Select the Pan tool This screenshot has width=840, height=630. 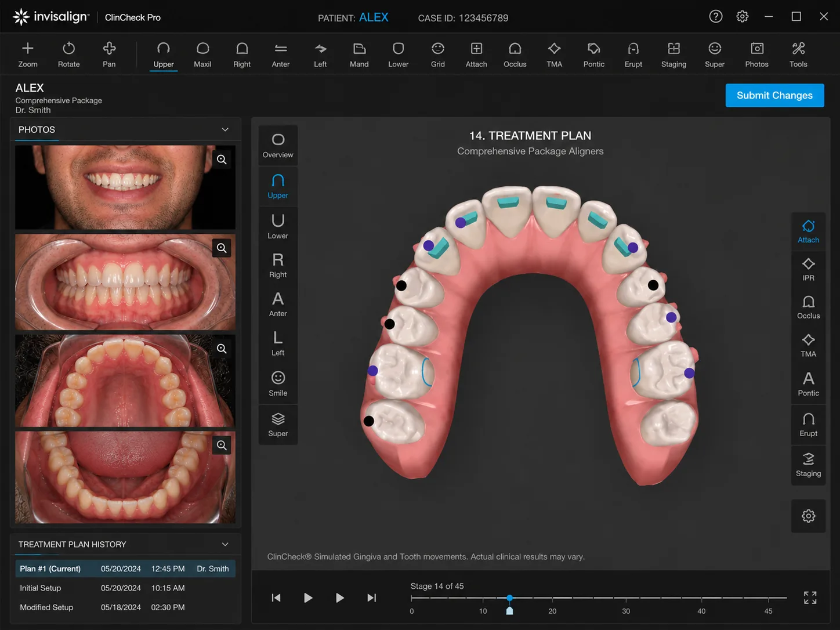[x=109, y=55]
